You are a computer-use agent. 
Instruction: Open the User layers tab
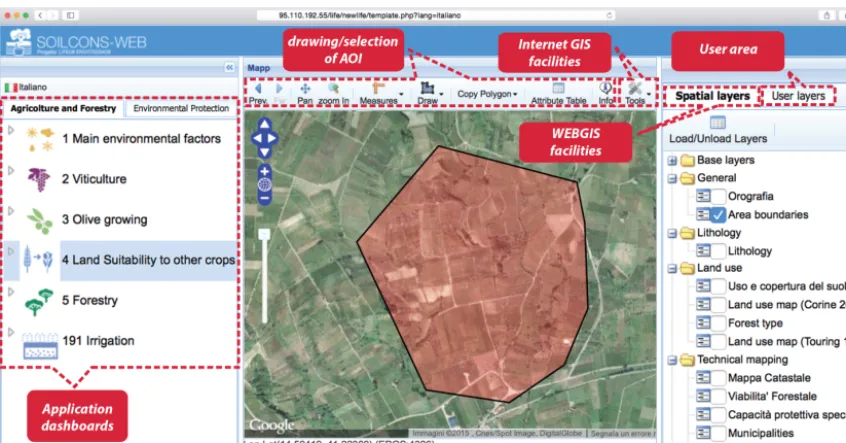[x=798, y=96]
